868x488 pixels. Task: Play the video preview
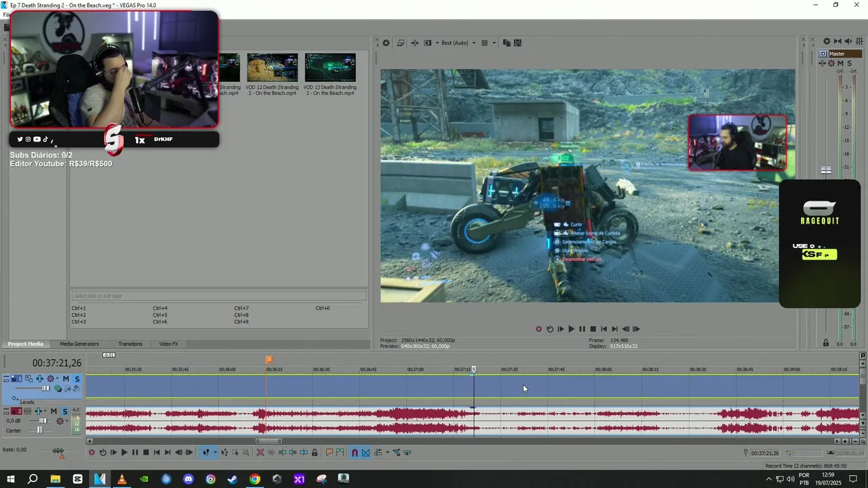pyautogui.click(x=571, y=329)
